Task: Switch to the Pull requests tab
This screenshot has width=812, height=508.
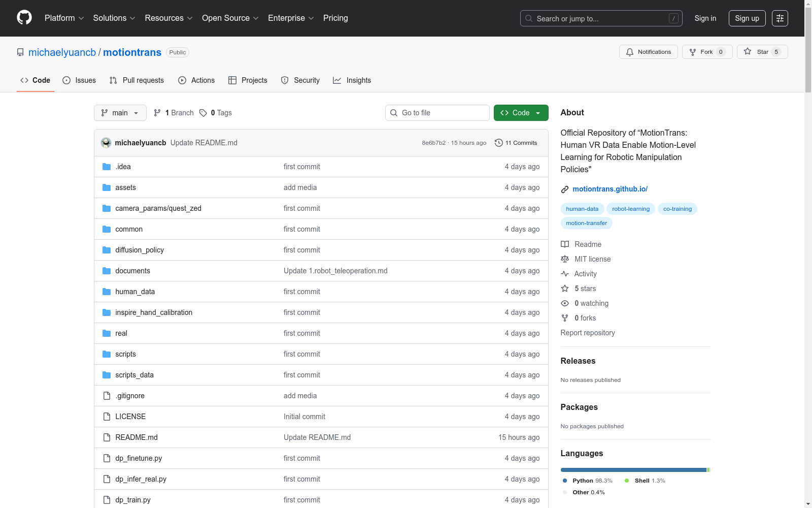Action: pos(137,80)
